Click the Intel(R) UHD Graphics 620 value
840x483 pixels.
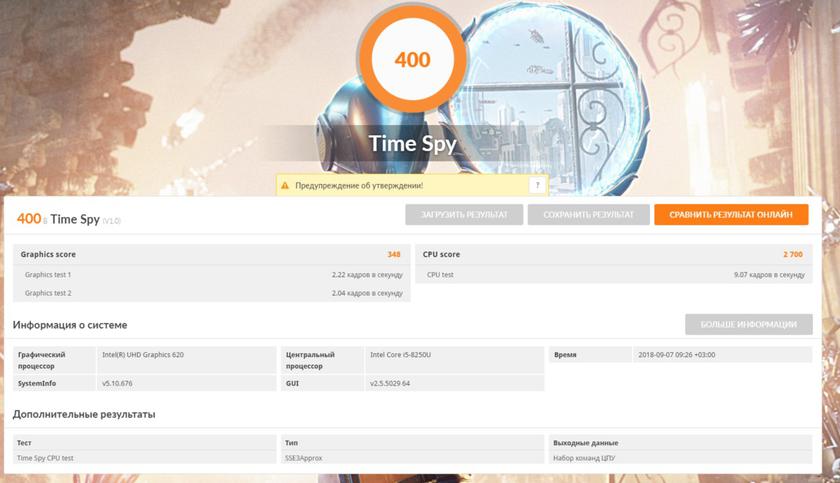pyautogui.click(x=143, y=355)
